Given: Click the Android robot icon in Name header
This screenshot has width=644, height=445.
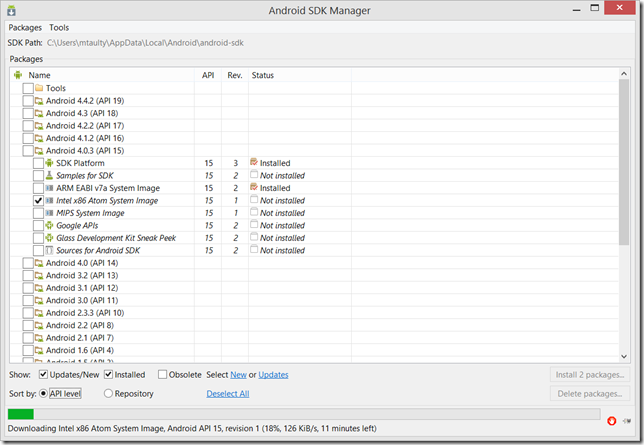Looking at the screenshot, I should click(18, 75).
